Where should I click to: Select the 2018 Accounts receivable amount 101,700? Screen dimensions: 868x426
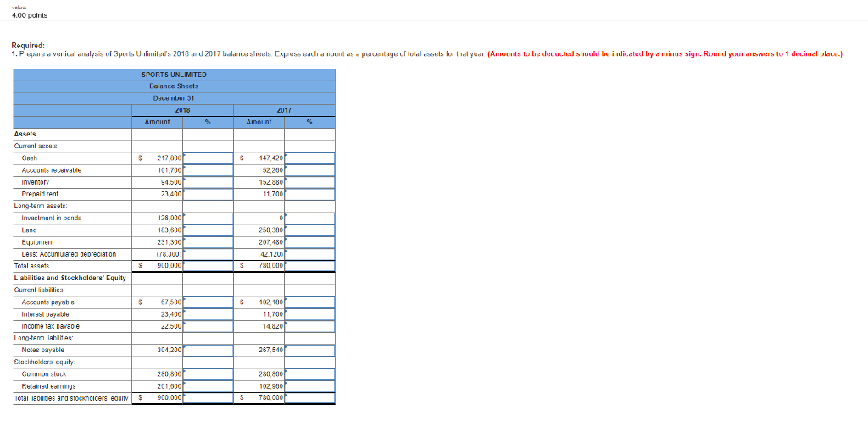point(170,170)
